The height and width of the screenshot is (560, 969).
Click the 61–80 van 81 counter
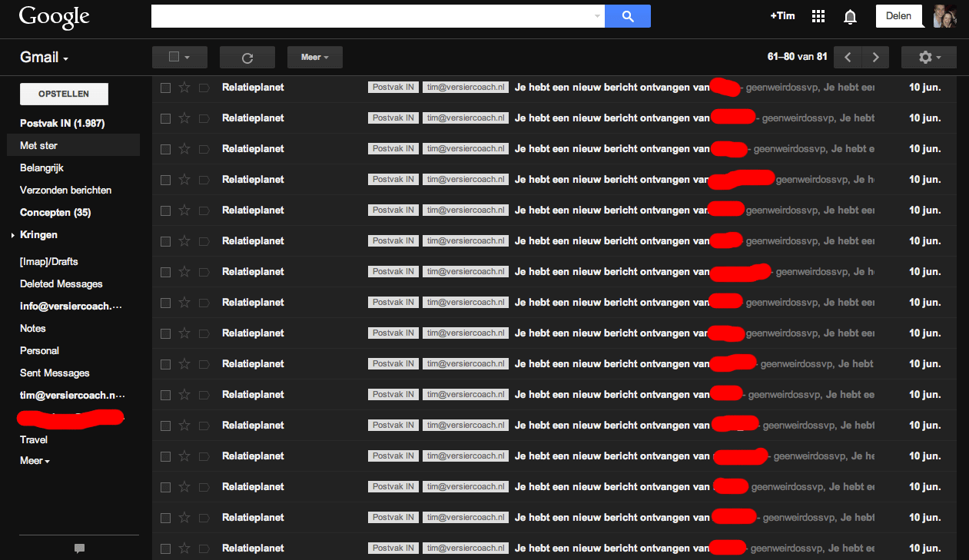point(797,57)
